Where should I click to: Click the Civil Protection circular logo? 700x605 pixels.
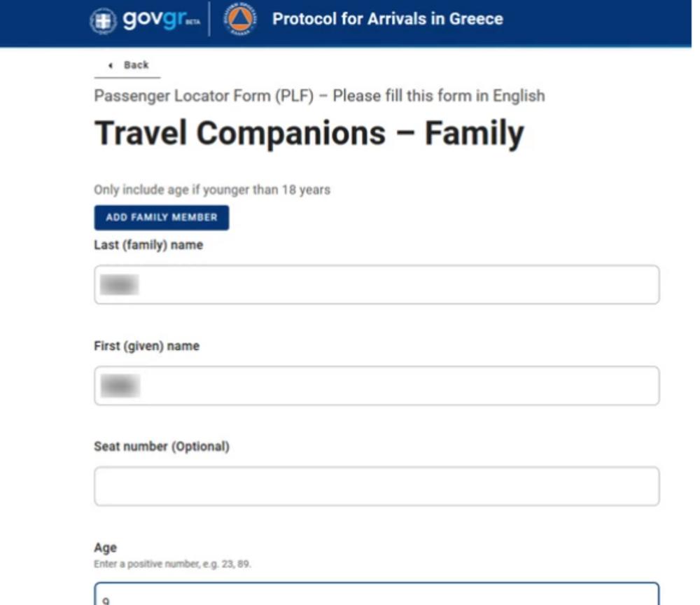point(240,20)
